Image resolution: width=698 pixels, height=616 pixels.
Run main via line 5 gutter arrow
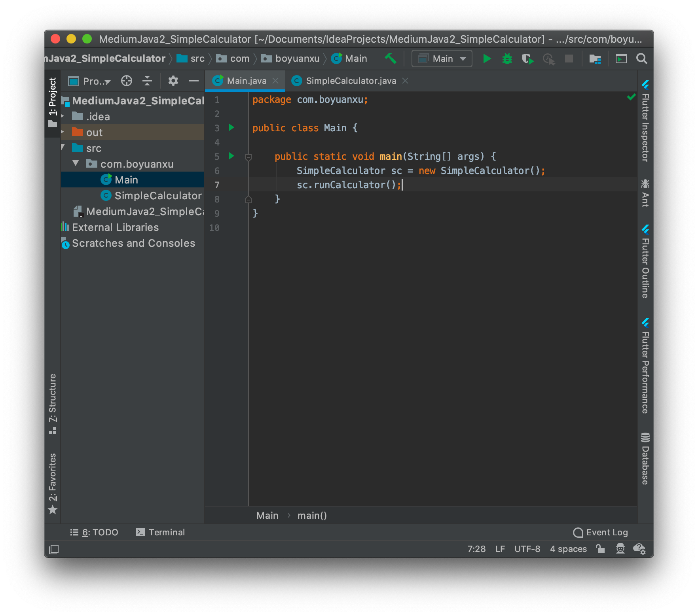[231, 156]
